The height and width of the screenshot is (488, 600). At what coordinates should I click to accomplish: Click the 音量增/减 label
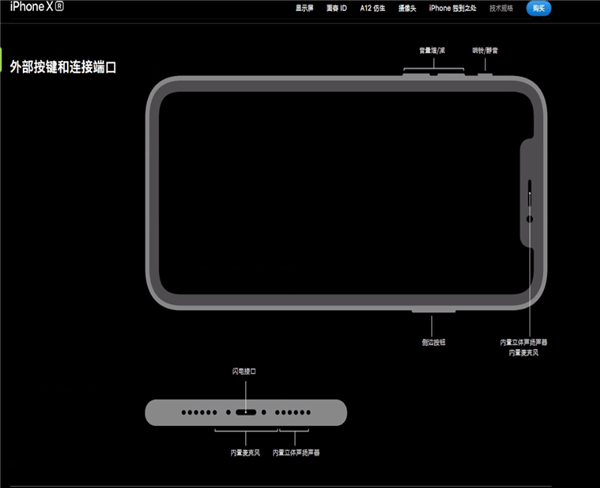pos(432,51)
